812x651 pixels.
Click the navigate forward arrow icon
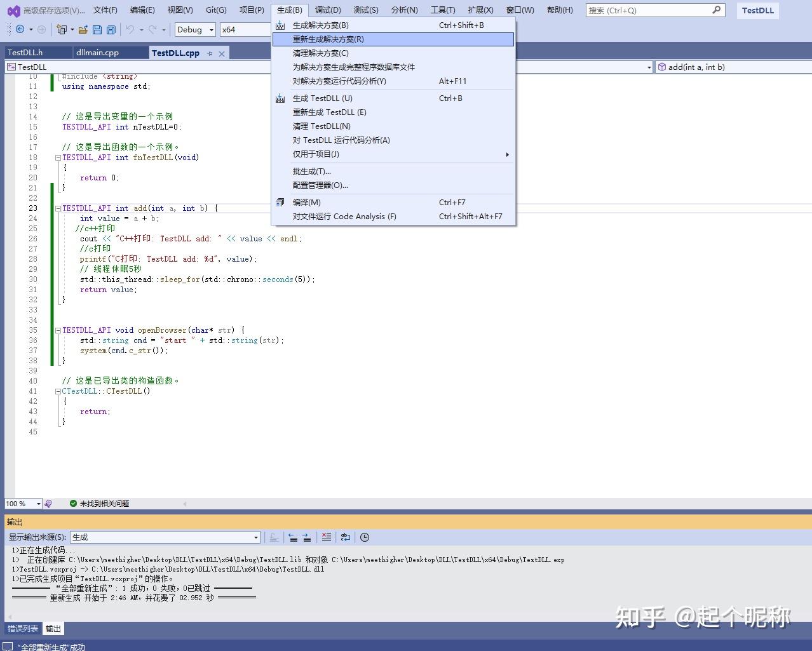[41, 29]
